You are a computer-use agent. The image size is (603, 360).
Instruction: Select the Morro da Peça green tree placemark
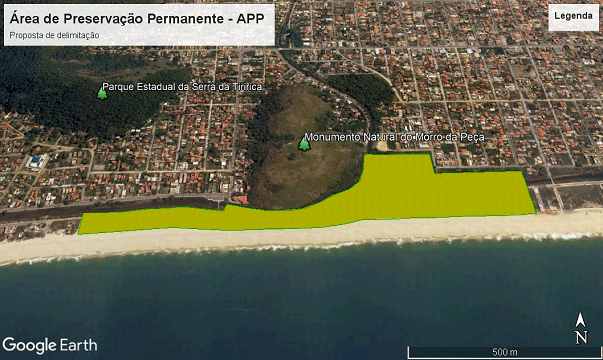304,144
